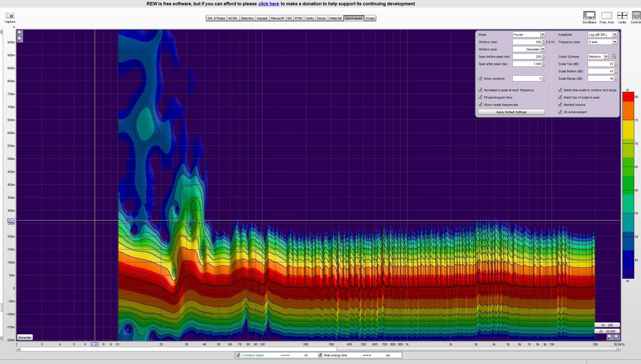The image size is (641, 364).
Task: Increase the Scale Range (dB) value
Action: (616, 77)
